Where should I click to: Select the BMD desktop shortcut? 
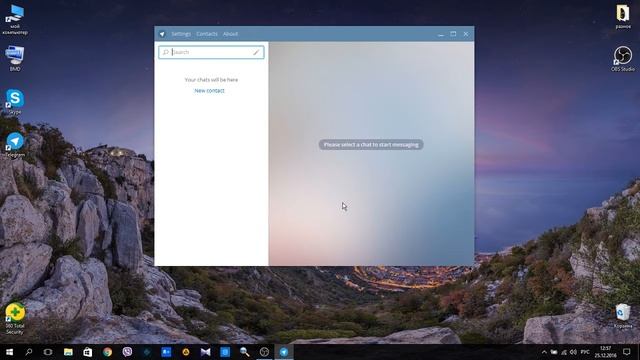click(15, 58)
